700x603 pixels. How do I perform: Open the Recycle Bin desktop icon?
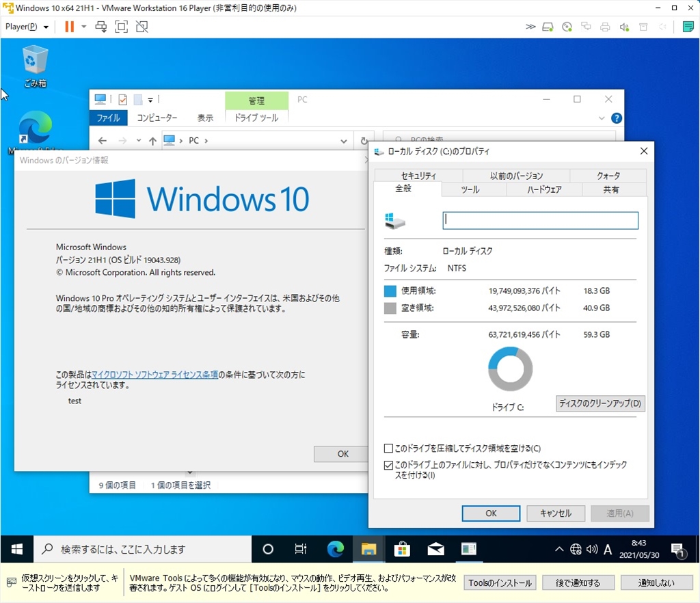35,66
